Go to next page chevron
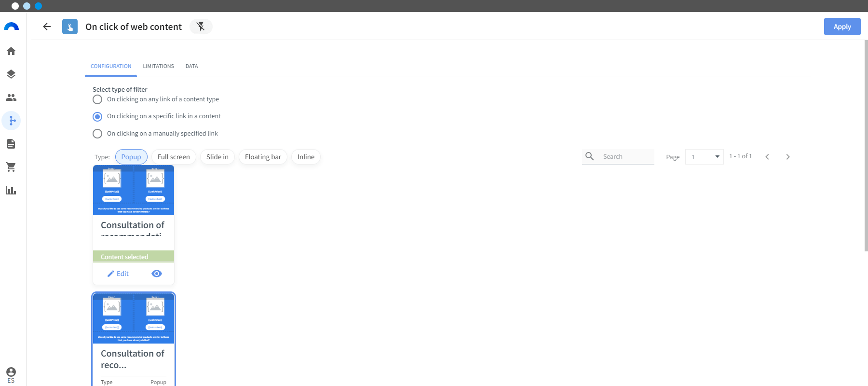 (x=788, y=157)
